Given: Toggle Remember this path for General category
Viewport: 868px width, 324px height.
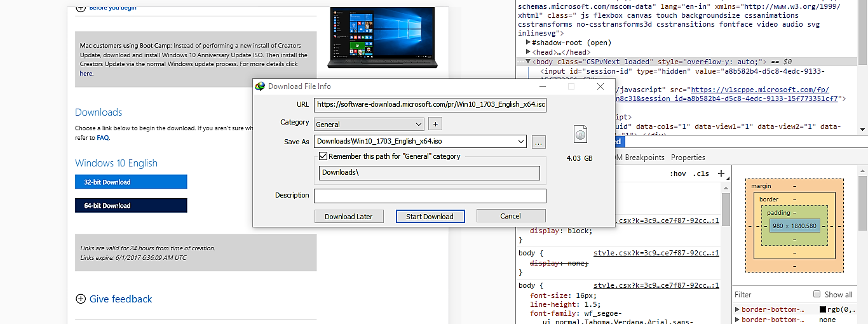Looking at the screenshot, I should 323,156.
